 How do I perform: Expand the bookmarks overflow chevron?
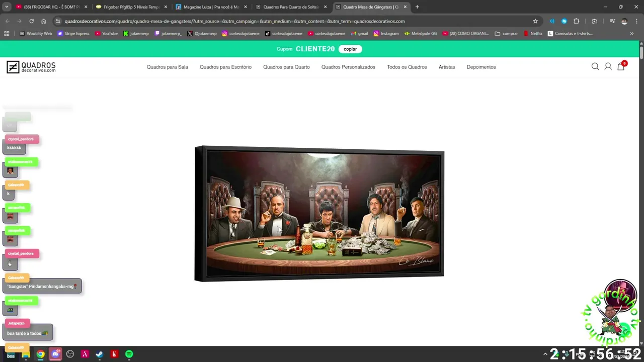pos(631,33)
